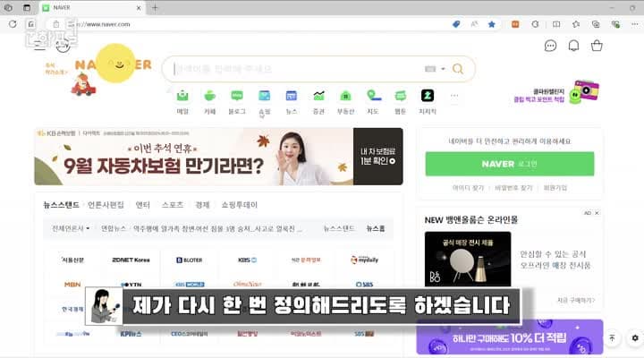644x358 pixels.
Task: Switch to the 언론사편집 tab
Action: click(x=106, y=205)
